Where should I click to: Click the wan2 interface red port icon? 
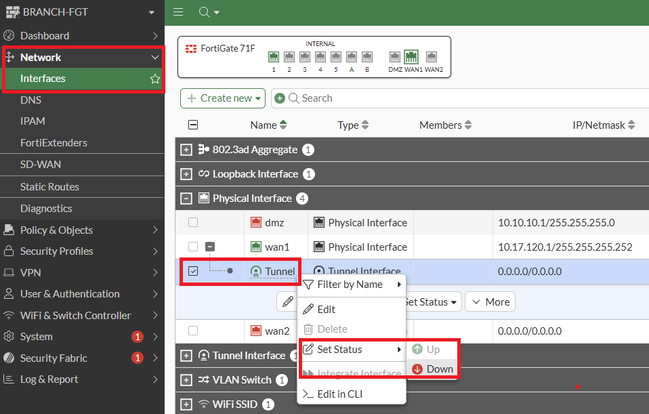coord(256,331)
